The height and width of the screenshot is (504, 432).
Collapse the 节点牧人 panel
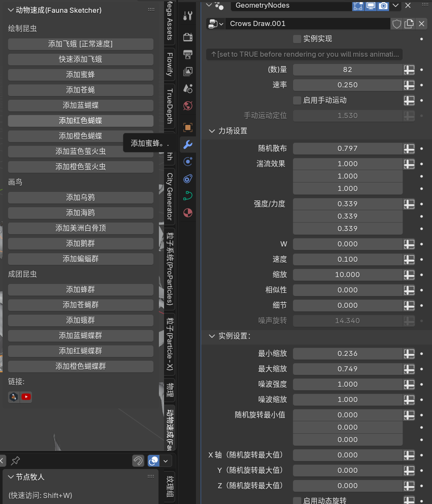(11, 477)
